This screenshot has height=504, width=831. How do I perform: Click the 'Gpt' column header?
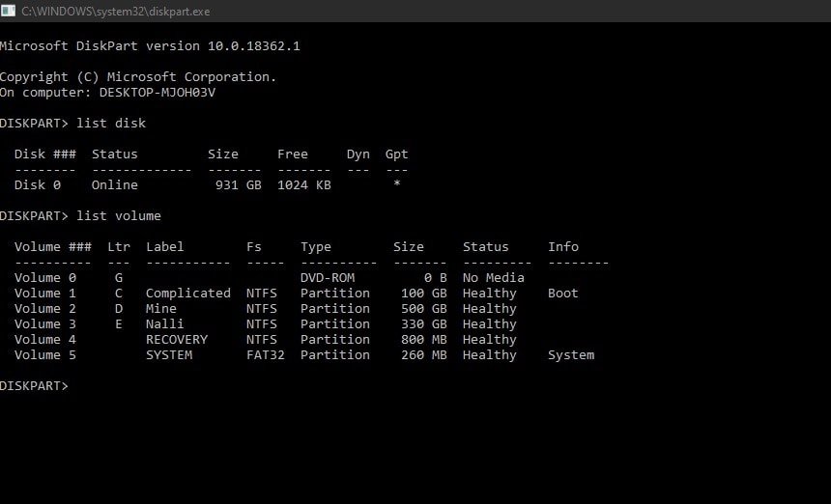point(396,154)
